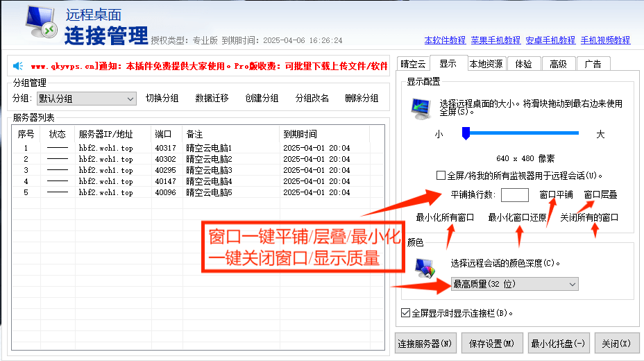Switch to the 本地资源 tab
This screenshot has height=361, width=644.
(x=485, y=64)
